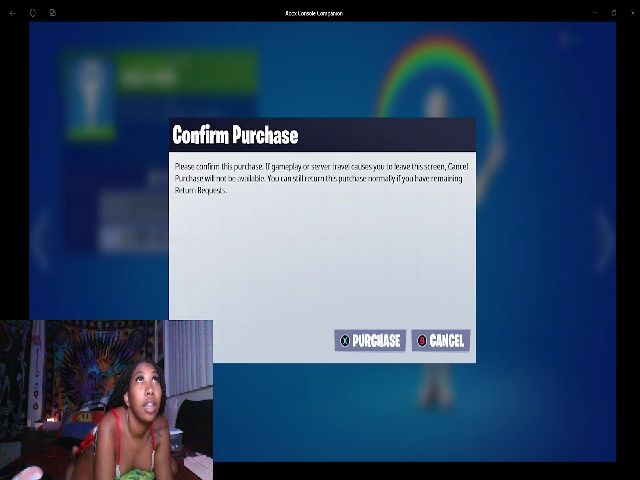Click the purchase confirmation message text
The height and width of the screenshot is (480, 640).
click(321, 177)
